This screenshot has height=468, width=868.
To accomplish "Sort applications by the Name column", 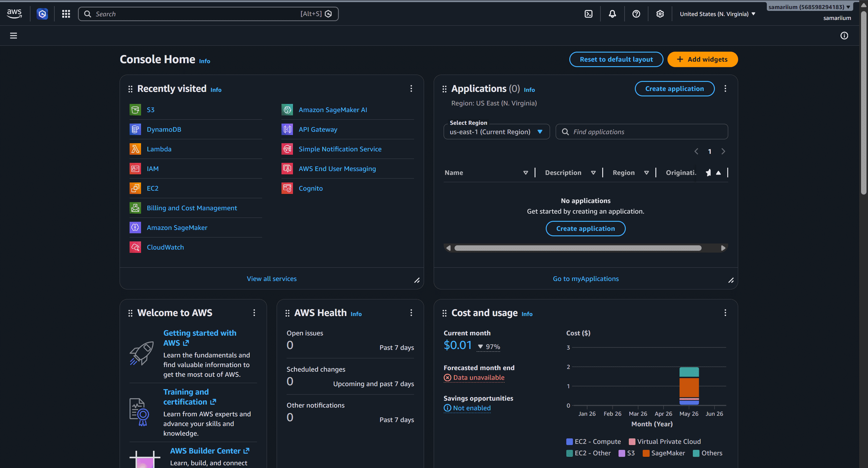I will (525, 173).
